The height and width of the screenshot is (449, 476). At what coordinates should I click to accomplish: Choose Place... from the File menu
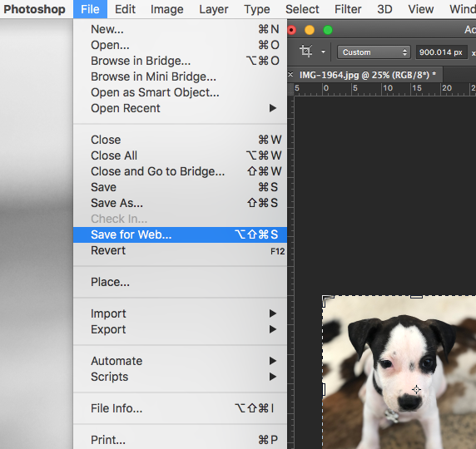(x=180, y=282)
